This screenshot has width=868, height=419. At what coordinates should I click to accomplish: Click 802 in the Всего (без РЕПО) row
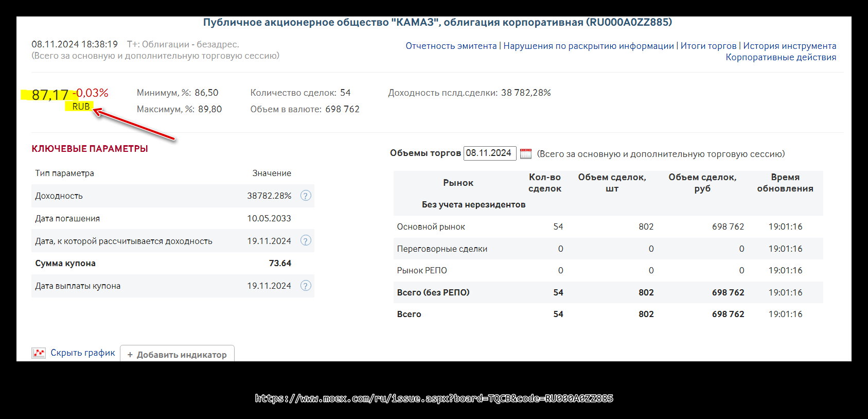646,292
